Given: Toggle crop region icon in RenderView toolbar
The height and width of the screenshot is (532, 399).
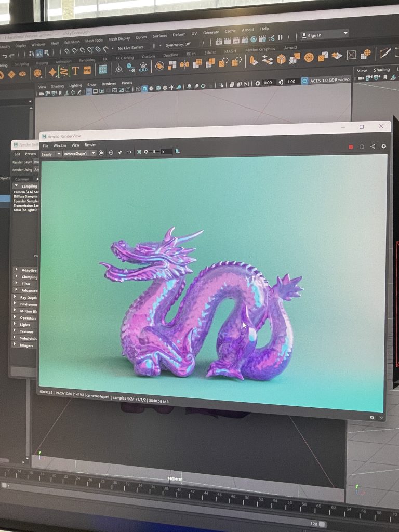Looking at the screenshot, I should (139, 152).
